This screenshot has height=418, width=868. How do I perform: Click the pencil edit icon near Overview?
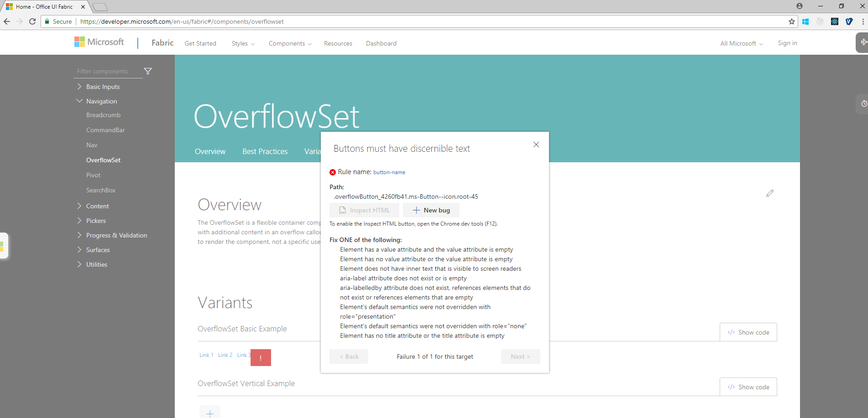[770, 193]
